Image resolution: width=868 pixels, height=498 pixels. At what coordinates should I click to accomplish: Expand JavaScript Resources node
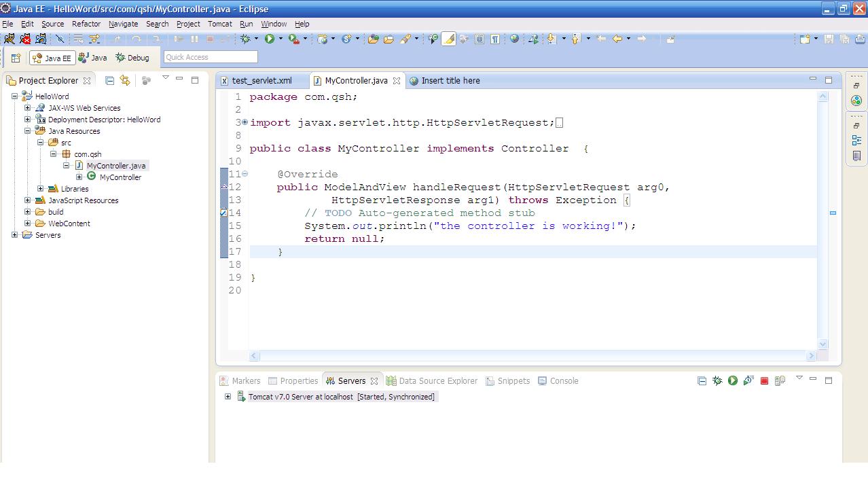click(x=28, y=200)
